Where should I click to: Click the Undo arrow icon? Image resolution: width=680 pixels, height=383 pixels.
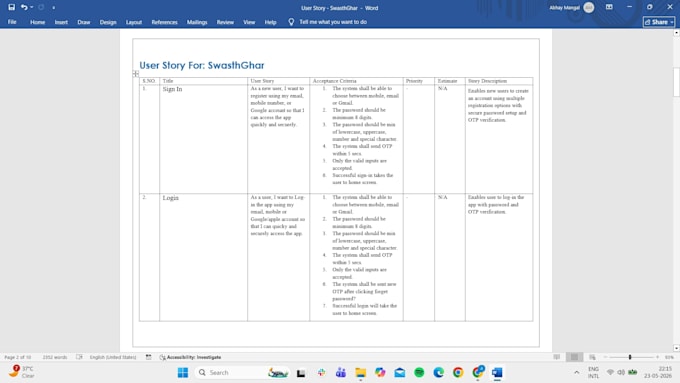[24, 7]
